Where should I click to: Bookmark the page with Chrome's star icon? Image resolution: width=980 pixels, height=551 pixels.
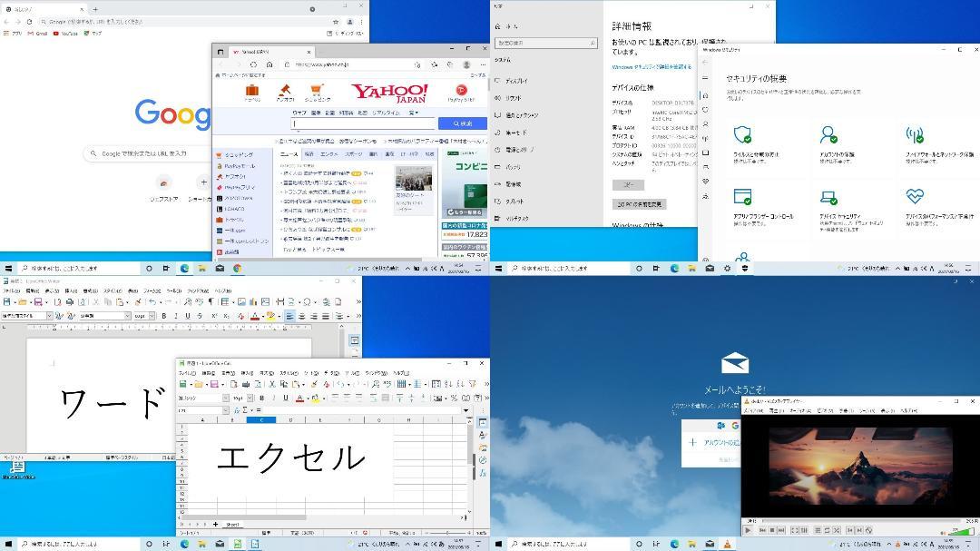(x=336, y=21)
